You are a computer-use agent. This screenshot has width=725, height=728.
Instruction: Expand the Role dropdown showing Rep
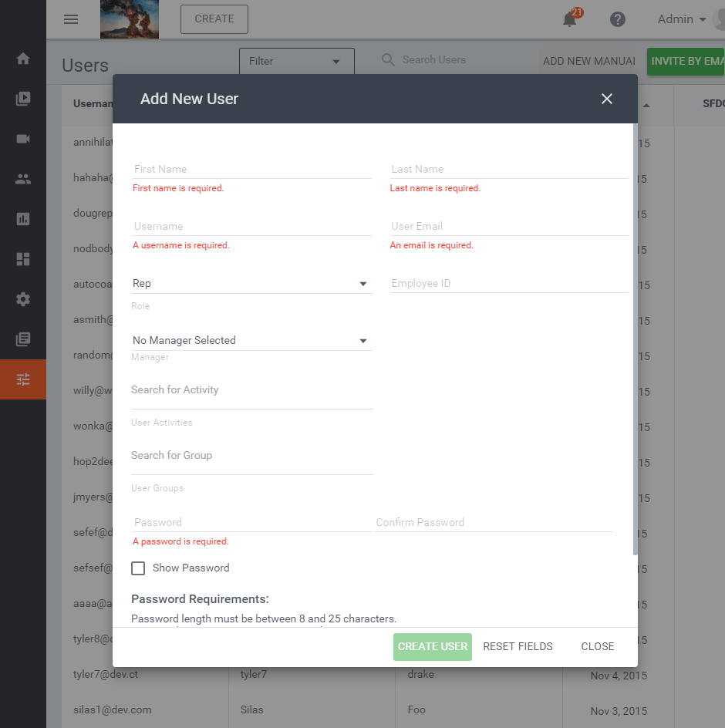(251, 284)
